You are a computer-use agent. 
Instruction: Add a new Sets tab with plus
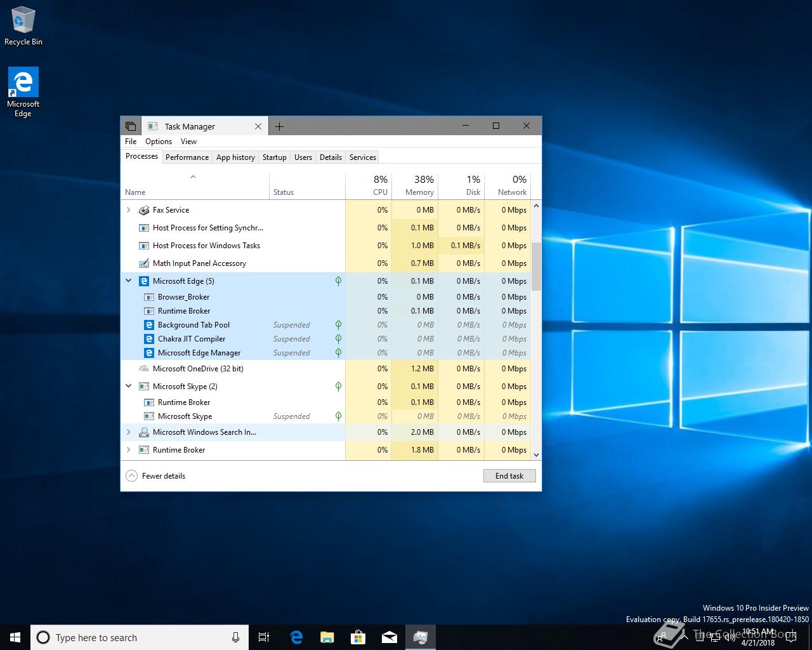click(x=279, y=126)
